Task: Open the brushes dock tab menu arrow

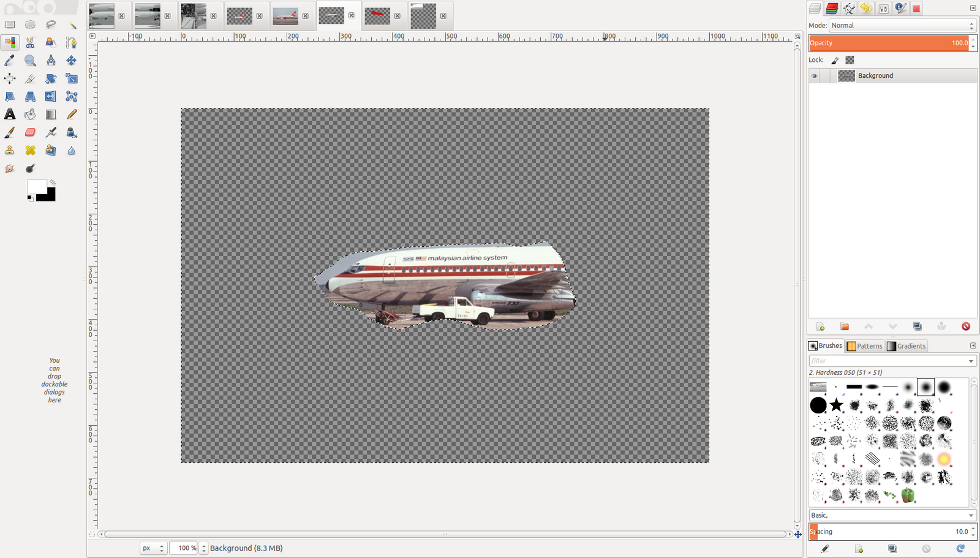Action: click(x=973, y=346)
